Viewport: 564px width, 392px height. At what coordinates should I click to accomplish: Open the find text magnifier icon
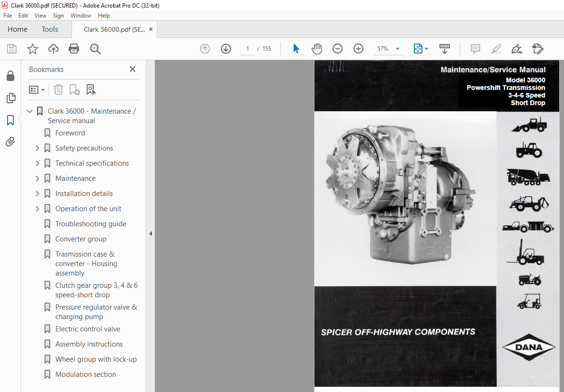pyautogui.click(x=95, y=49)
